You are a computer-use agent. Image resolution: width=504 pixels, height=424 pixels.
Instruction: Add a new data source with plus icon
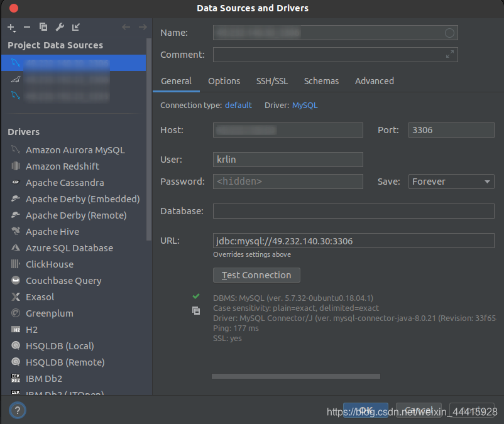(x=11, y=28)
